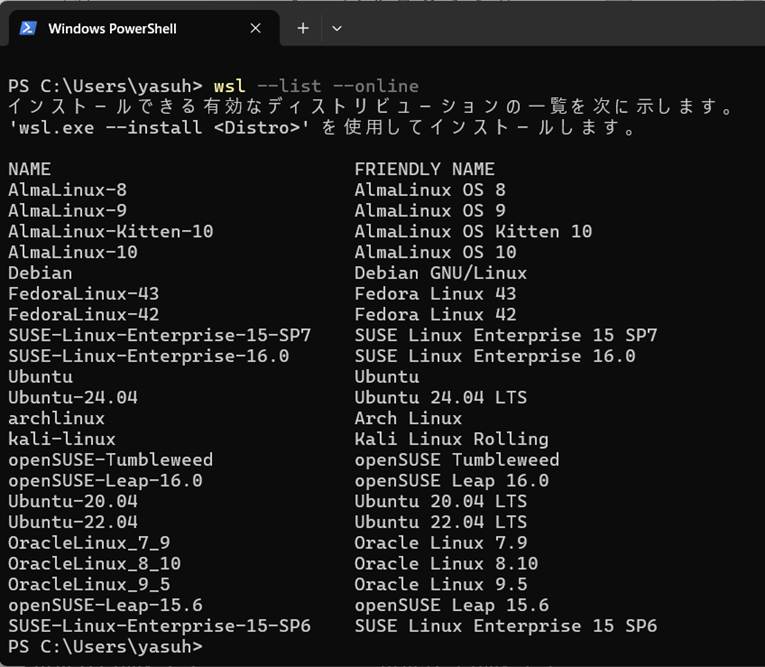Screen dimensions: 765x667
Task: Click the 'wsl --list --online' command text
Action: pyautogui.click(x=316, y=86)
